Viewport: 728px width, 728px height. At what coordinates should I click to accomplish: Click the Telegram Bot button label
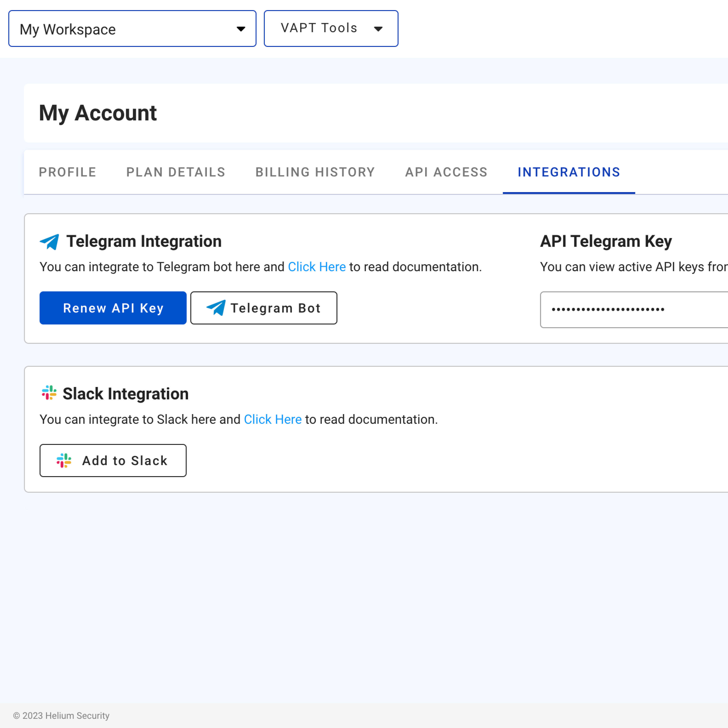point(276,308)
